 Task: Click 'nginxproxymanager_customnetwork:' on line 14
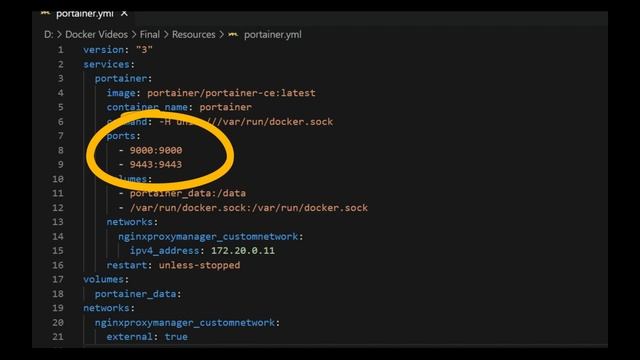211,236
